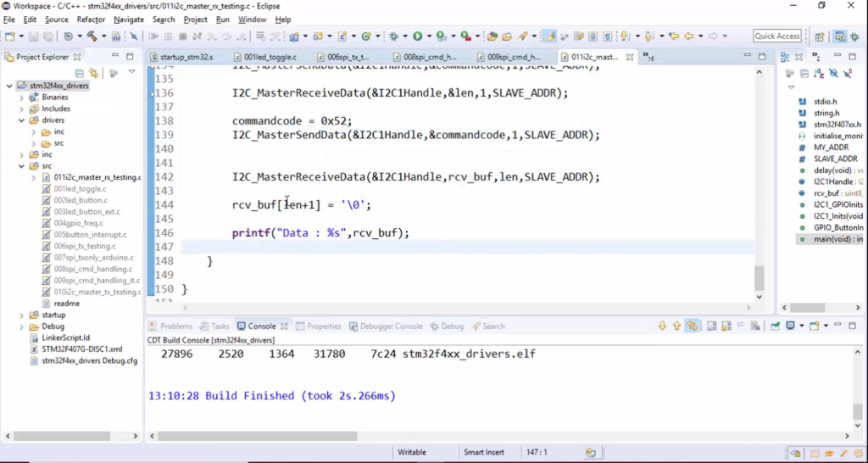This screenshot has width=868, height=463.
Task: Click the Next Annotation arrow icon
Action: [624, 36]
